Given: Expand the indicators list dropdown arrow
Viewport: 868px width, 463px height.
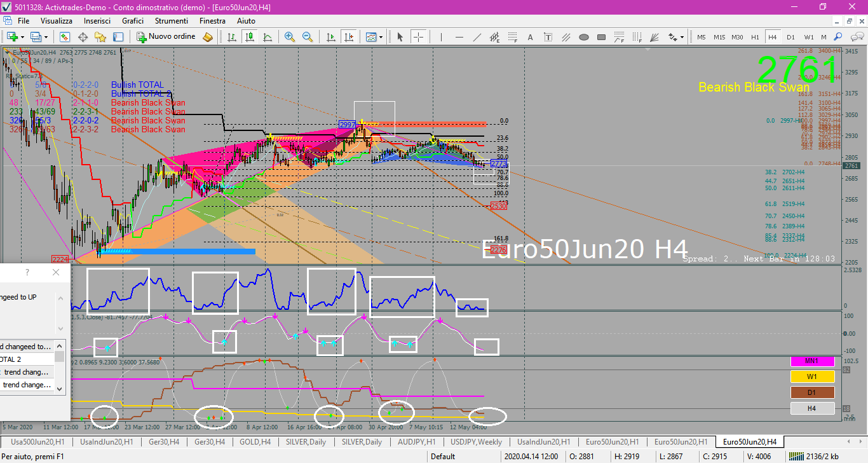Looking at the screenshot, I should [381, 37].
